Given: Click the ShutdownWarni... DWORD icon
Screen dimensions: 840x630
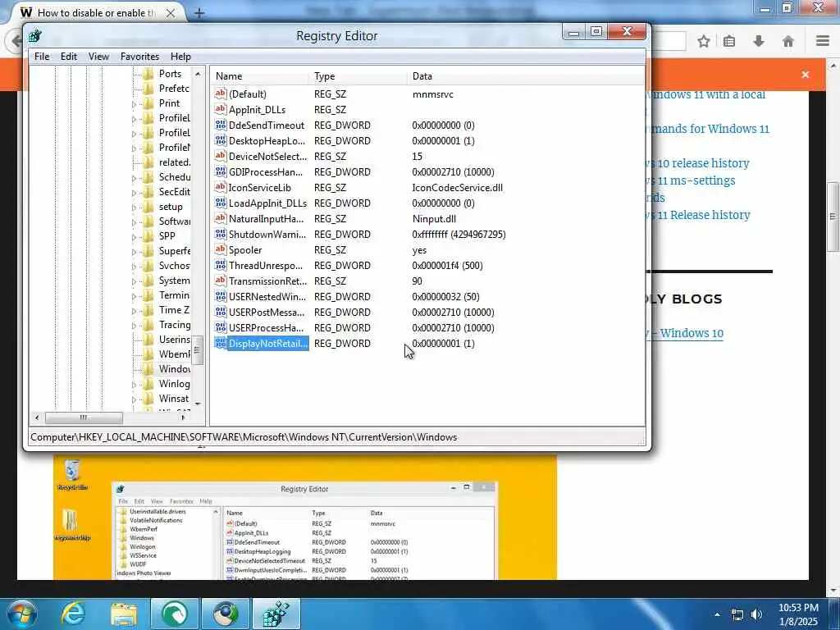Looking at the screenshot, I should pos(220,234).
